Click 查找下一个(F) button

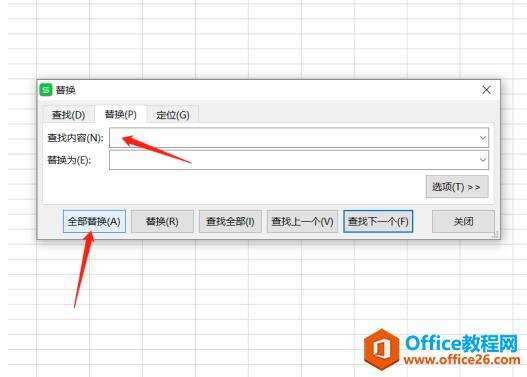[x=378, y=221]
